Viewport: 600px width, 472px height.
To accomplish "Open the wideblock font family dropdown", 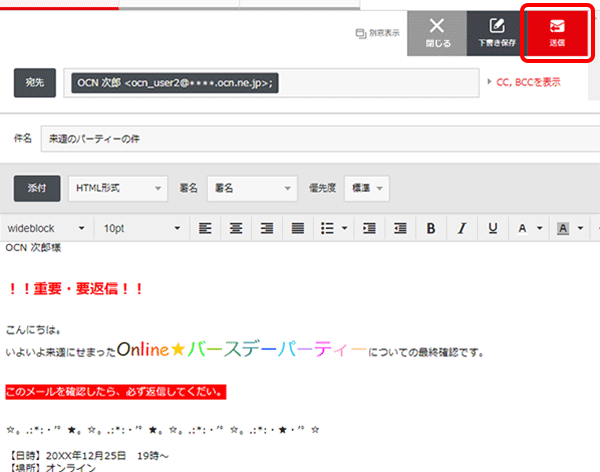I will click(x=46, y=228).
